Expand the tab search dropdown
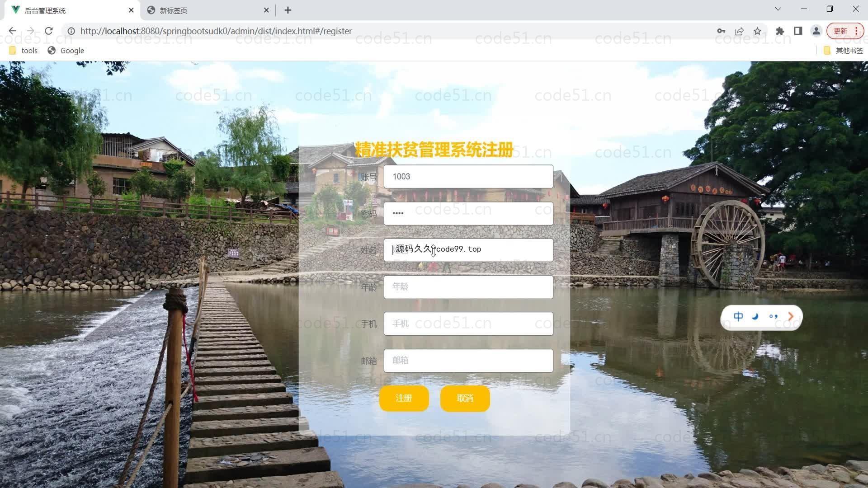The image size is (868, 488). coord(778,9)
